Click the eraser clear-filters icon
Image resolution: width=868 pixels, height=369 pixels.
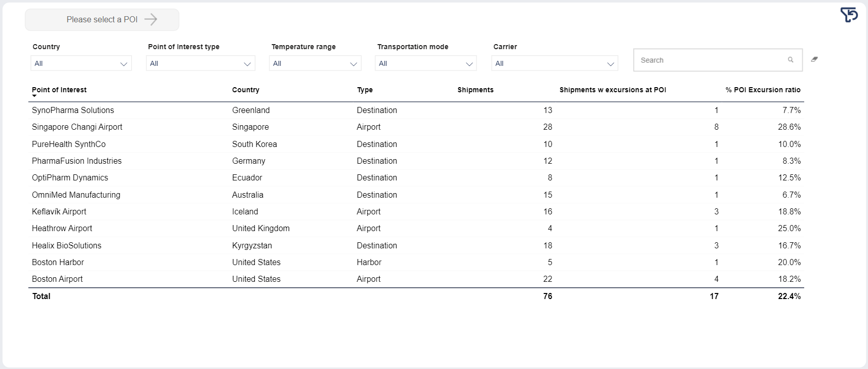(x=814, y=59)
